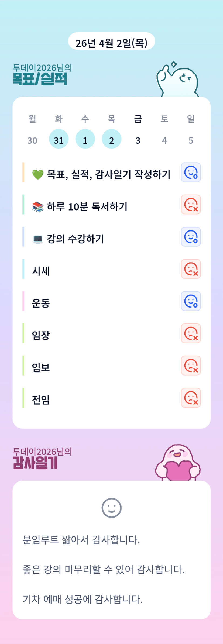Click the gray smiley face in 감사일기 card
The height and width of the screenshot is (644, 223).
pos(112,508)
